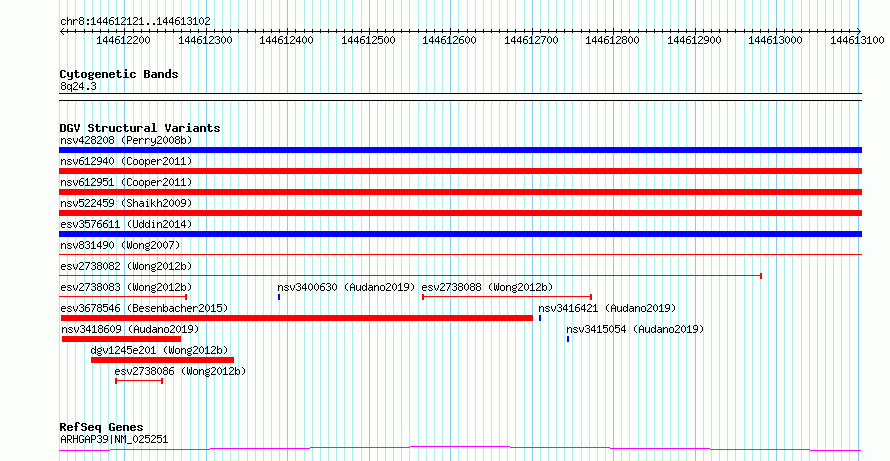
Task: Click the RefSeq Genes track heading
Action: [102, 427]
